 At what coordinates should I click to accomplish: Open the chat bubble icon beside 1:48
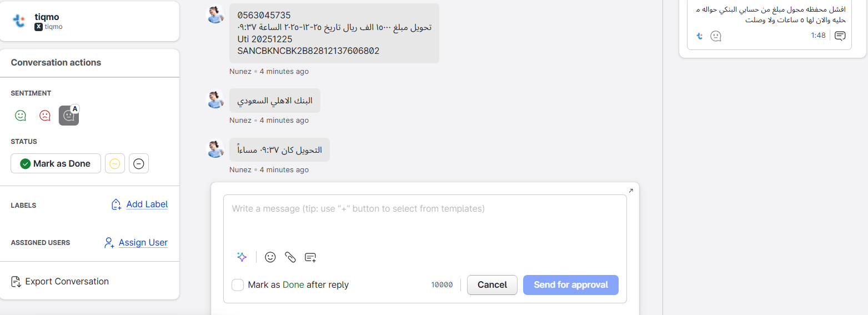coord(840,36)
